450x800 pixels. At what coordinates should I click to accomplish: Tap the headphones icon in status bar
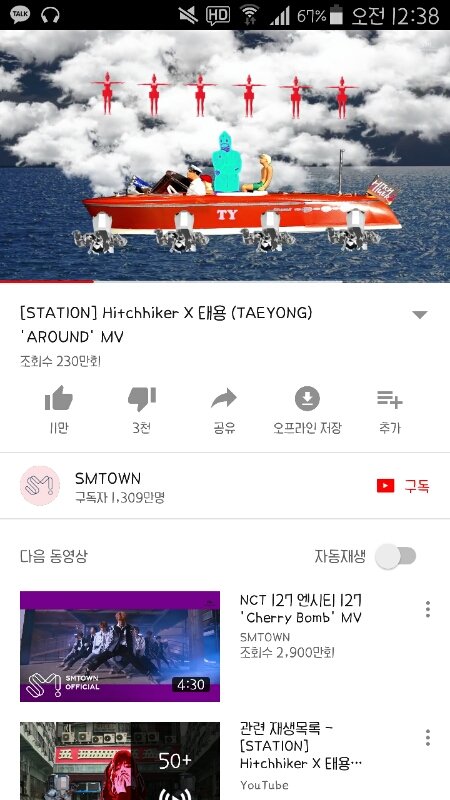coord(50,15)
